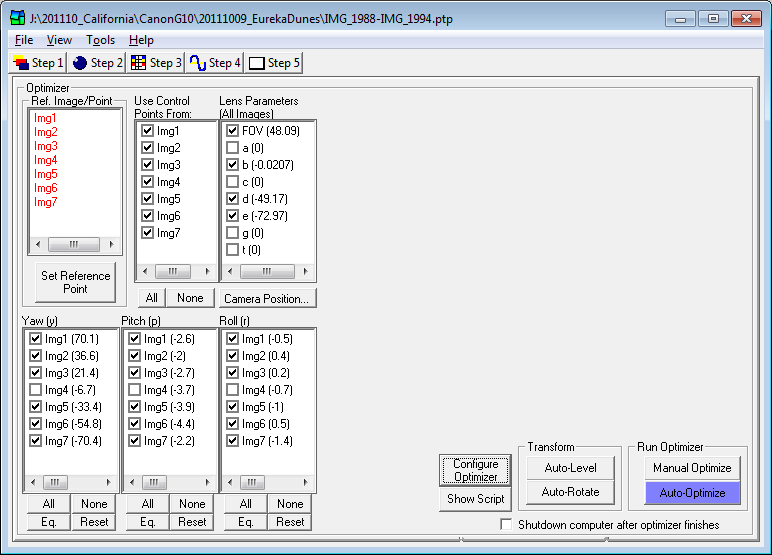Image resolution: width=772 pixels, height=555 pixels.
Task: Click Reset button under Yaw list
Action: 94,522
